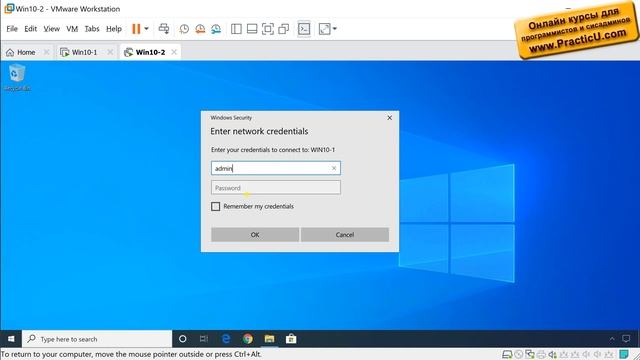
Task: Open the View menu
Action: point(52,29)
